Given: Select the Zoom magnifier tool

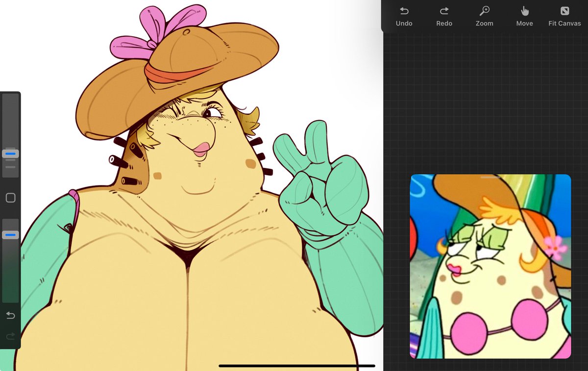Looking at the screenshot, I should (484, 16).
